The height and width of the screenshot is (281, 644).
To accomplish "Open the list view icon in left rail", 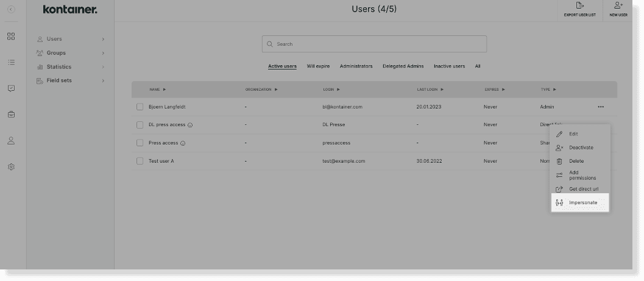I will (x=11, y=62).
